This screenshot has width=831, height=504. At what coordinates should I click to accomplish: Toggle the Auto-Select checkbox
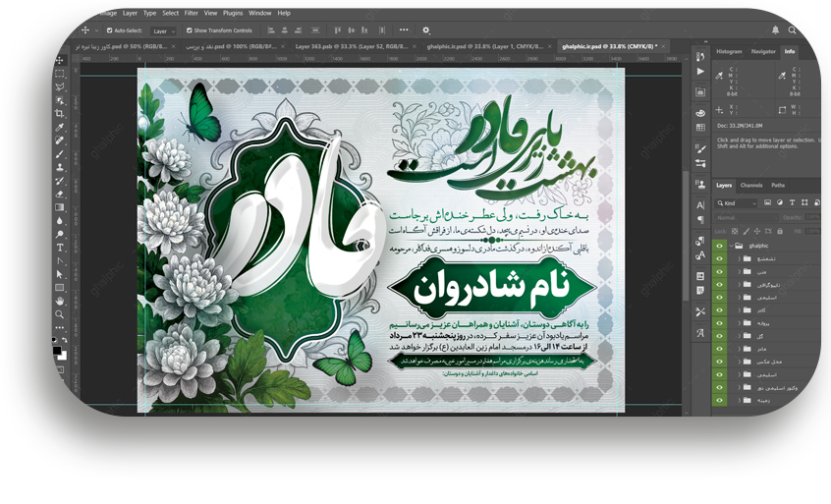point(108,30)
